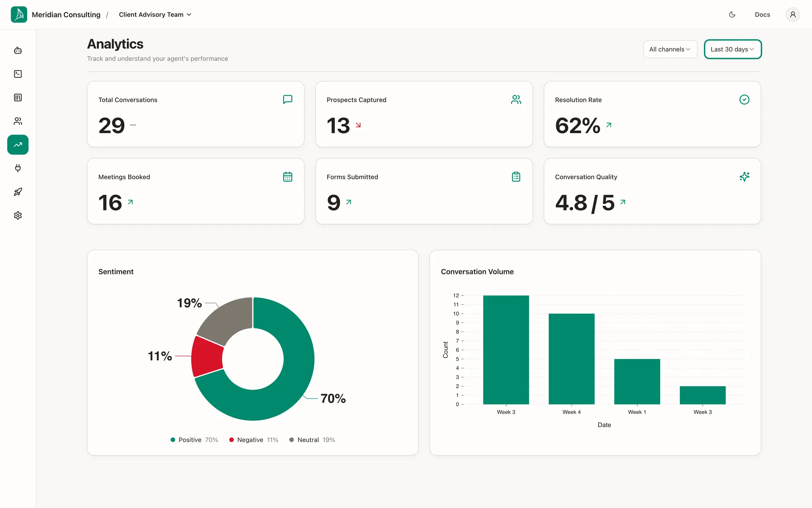Click the Prospects Captured value 13
The height and width of the screenshot is (508, 812).
click(x=338, y=126)
